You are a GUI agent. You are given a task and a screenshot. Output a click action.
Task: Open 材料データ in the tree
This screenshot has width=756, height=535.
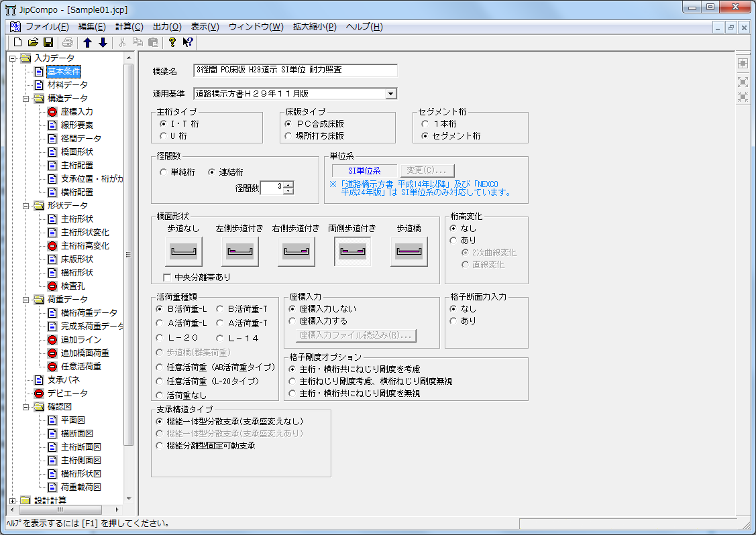pos(67,85)
